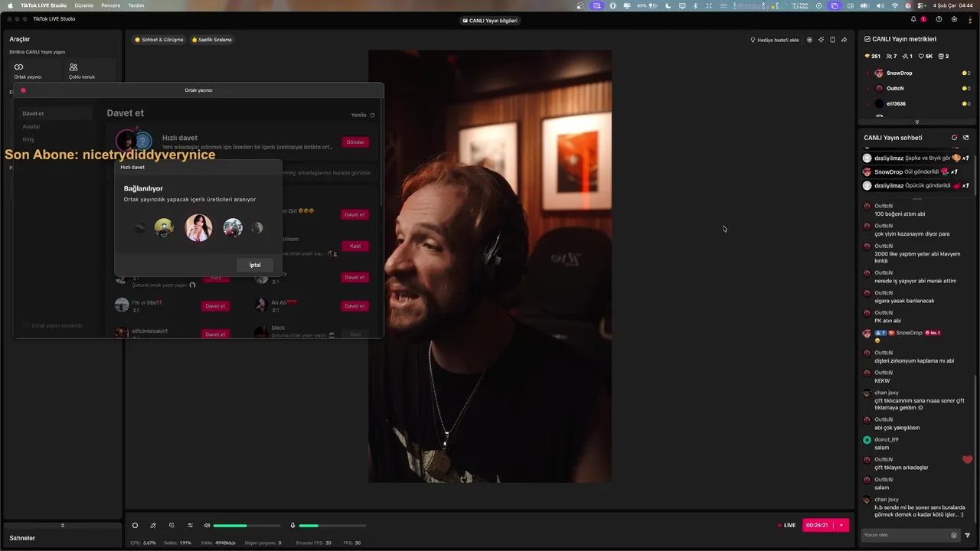
Task: Click the emoji icon in comment field
Action: point(954,535)
